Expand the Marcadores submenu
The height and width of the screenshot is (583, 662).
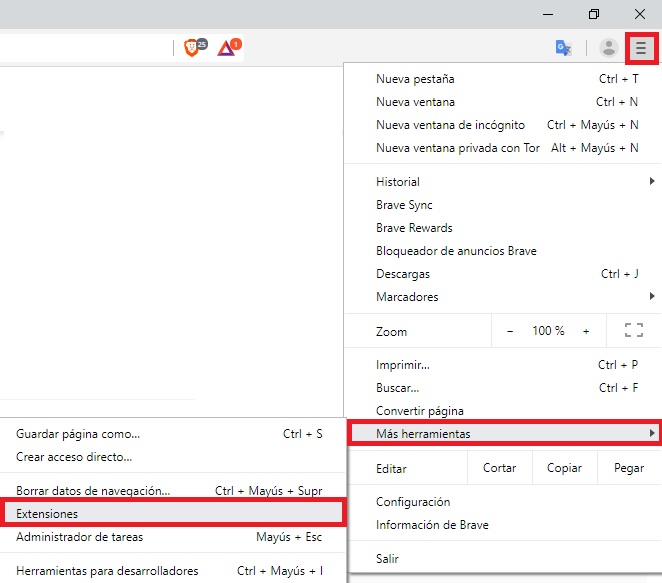[502, 297]
